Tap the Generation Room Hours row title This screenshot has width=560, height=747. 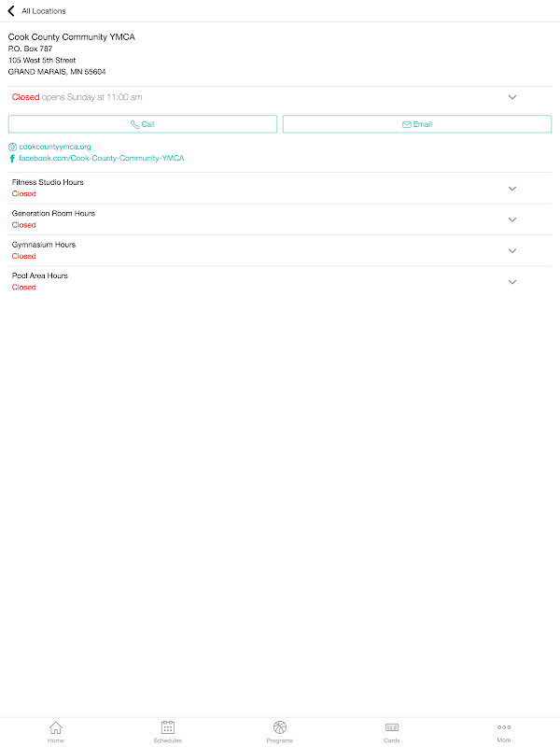(x=53, y=214)
